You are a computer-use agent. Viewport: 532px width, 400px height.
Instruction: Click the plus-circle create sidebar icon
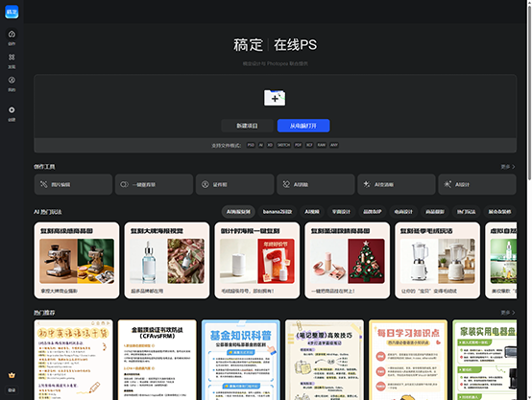click(x=12, y=109)
